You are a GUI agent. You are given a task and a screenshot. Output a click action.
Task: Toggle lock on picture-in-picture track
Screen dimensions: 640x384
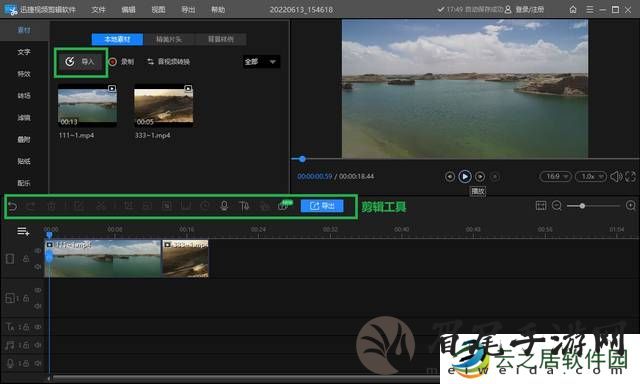coord(26,298)
